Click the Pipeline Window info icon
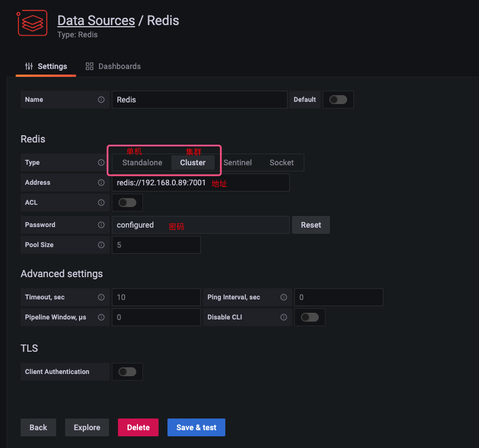The image size is (479, 448). tap(101, 317)
